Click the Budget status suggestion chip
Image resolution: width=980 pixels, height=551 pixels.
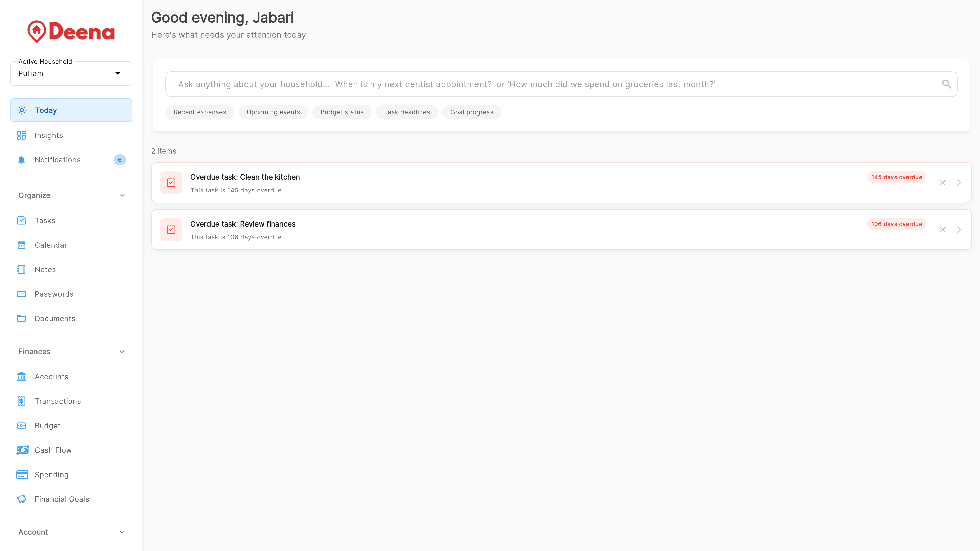point(342,112)
